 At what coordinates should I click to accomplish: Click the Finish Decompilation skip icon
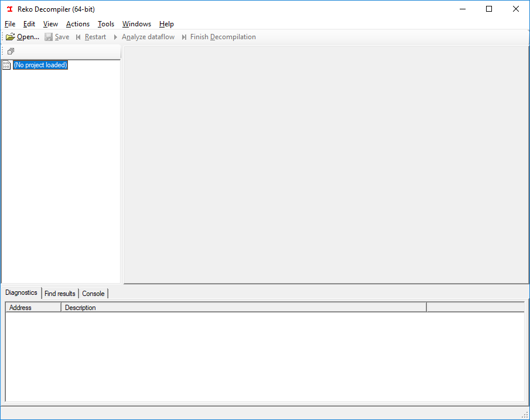[x=184, y=37]
